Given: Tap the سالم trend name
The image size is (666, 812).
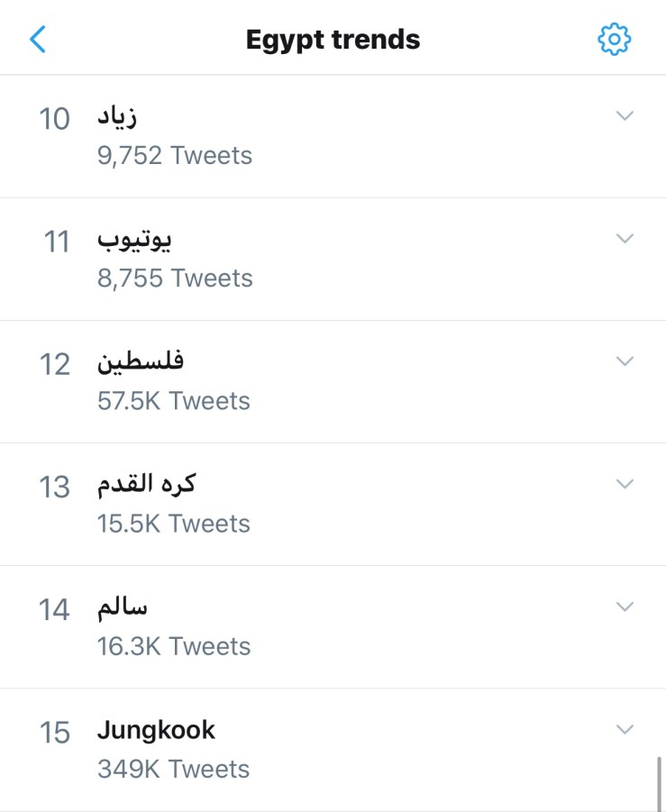Looking at the screenshot, I should click(x=122, y=607).
